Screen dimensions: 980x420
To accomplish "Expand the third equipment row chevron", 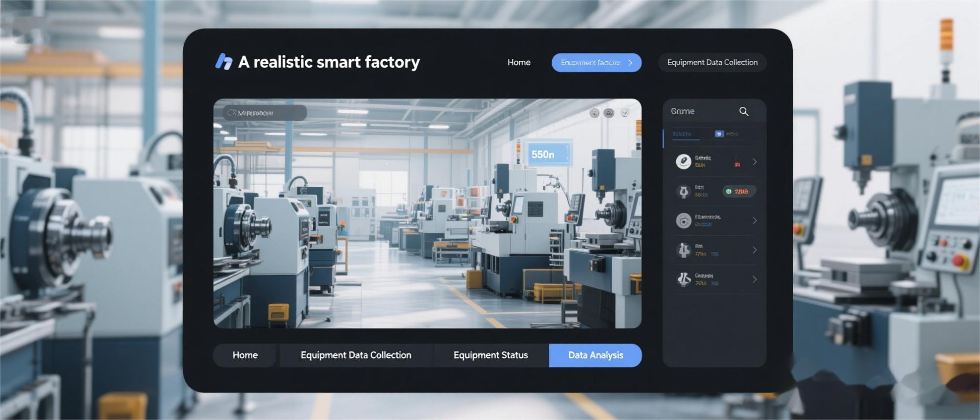I will point(755,221).
